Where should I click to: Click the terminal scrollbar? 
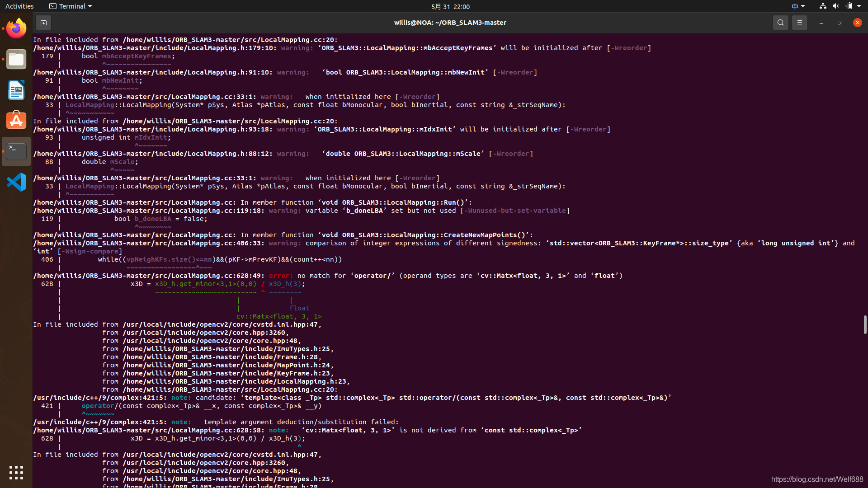[865, 324]
